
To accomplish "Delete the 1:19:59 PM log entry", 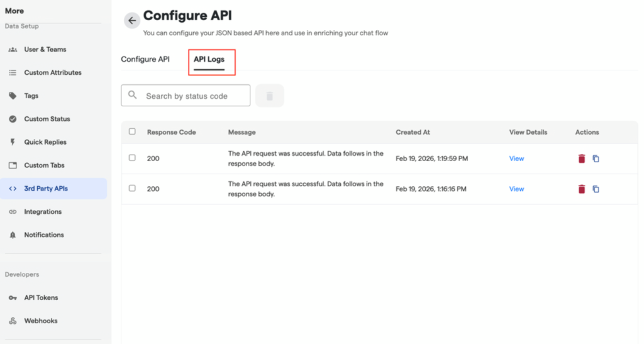I will tap(582, 158).
